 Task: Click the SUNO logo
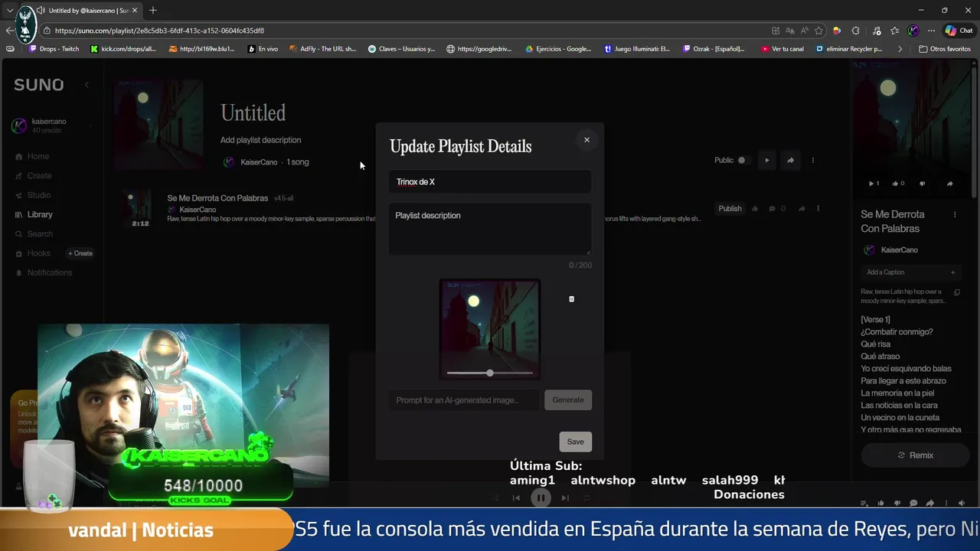tap(39, 85)
